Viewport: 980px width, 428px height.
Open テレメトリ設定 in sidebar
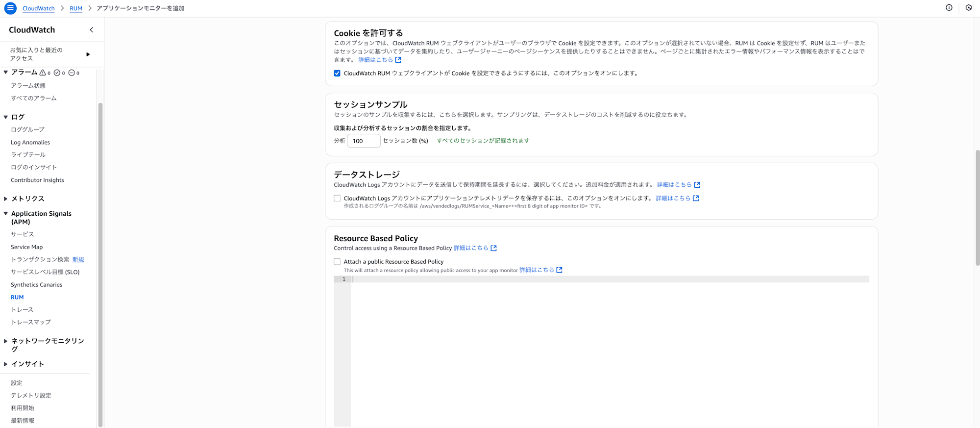point(31,395)
